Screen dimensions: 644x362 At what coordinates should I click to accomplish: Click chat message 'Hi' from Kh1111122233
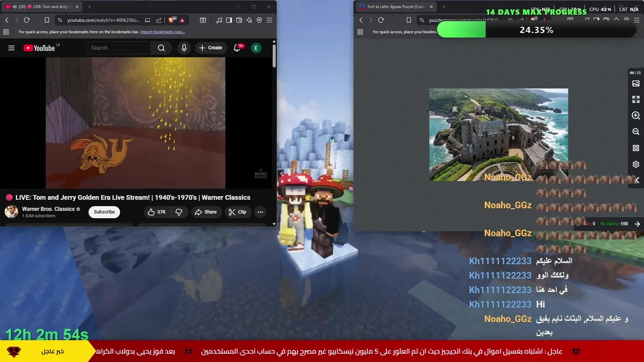(540, 304)
